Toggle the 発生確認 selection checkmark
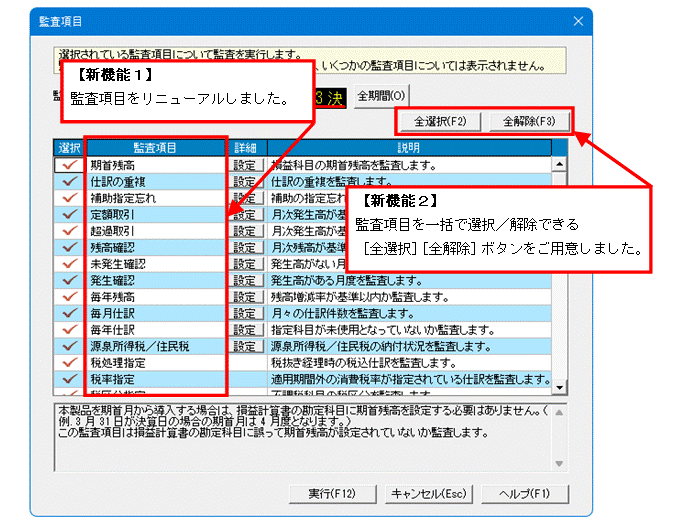This screenshot has height=526, width=682. coord(69,281)
